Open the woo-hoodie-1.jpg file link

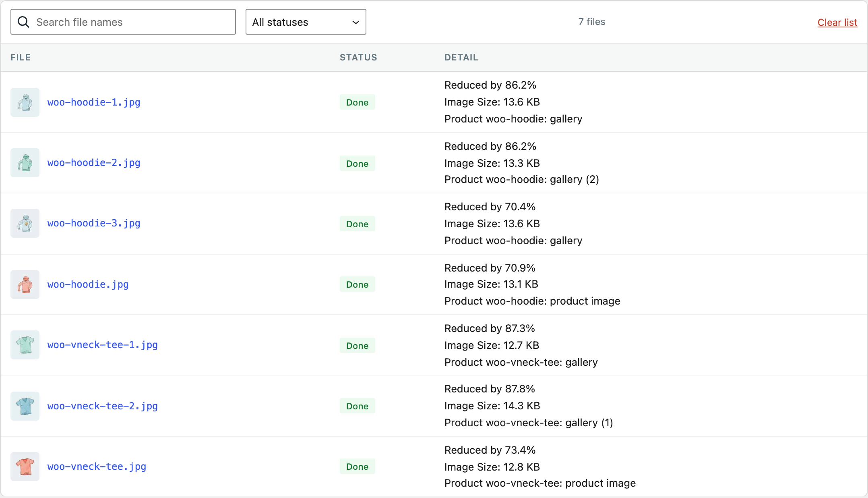pyautogui.click(x=94, y=102)
